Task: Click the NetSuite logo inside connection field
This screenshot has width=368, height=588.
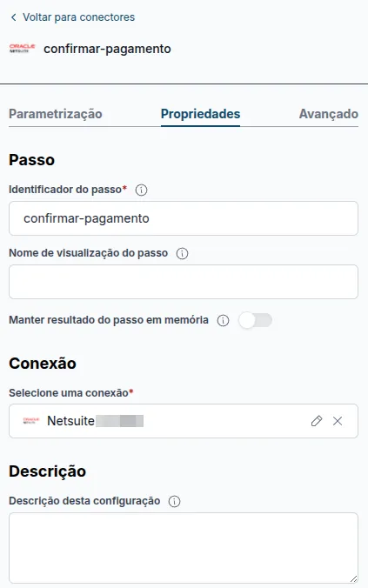Action: [x=31, y=421]
